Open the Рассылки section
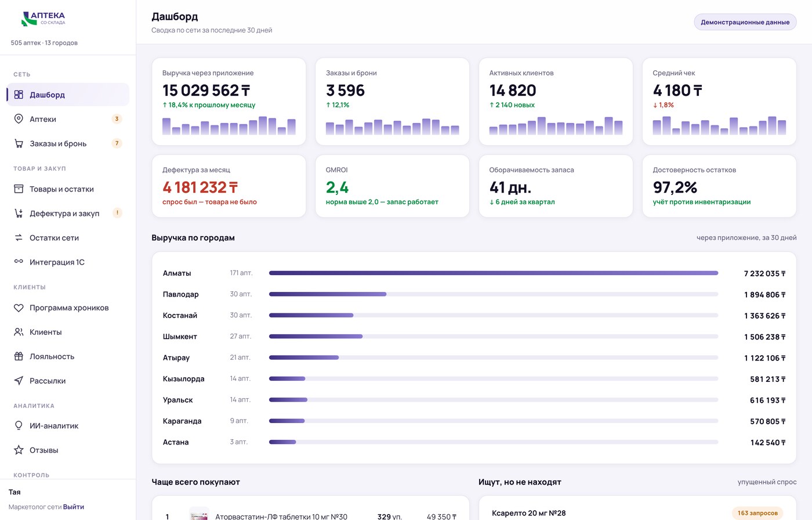The width and height of the screenshot is (812, 520). [68, 381]
